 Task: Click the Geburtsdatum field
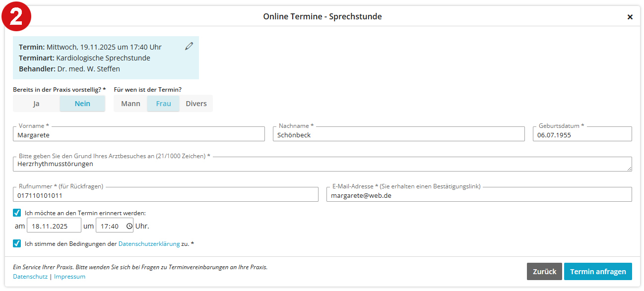coord(582,134)
